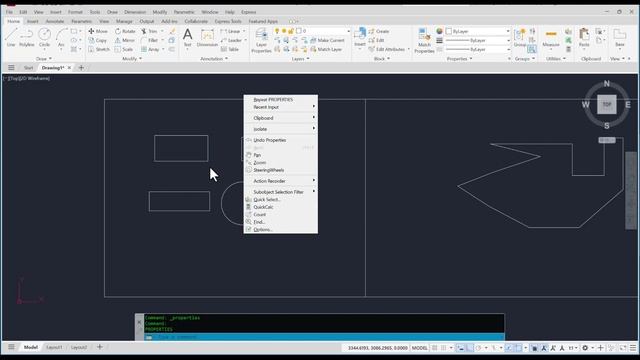Toggle clean screen icon in status bar

(x=623, y=348)
